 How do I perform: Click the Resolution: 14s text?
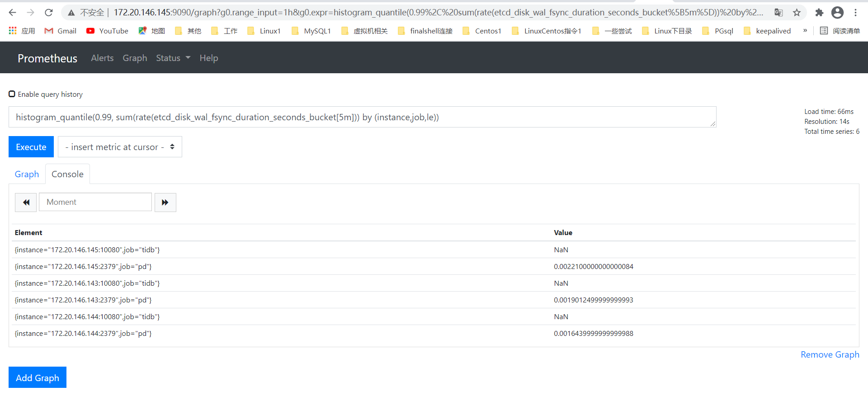827,121
